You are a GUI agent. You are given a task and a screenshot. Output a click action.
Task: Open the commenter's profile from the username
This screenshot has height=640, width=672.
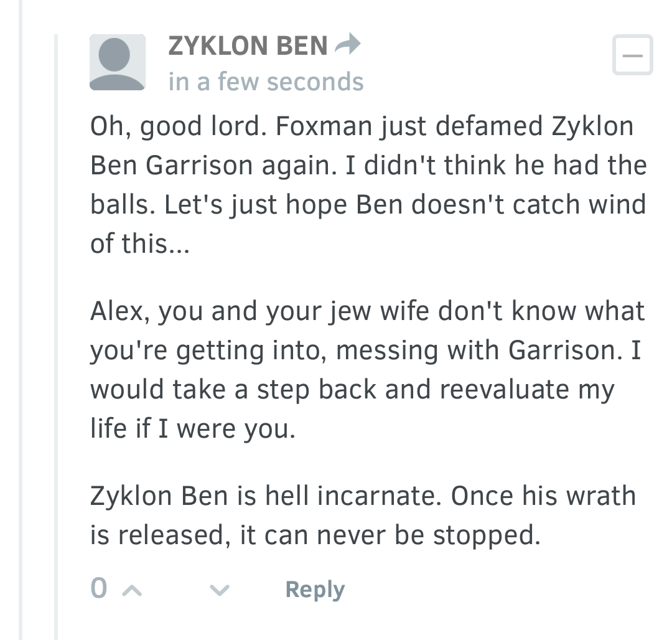[x=248, y=46]
